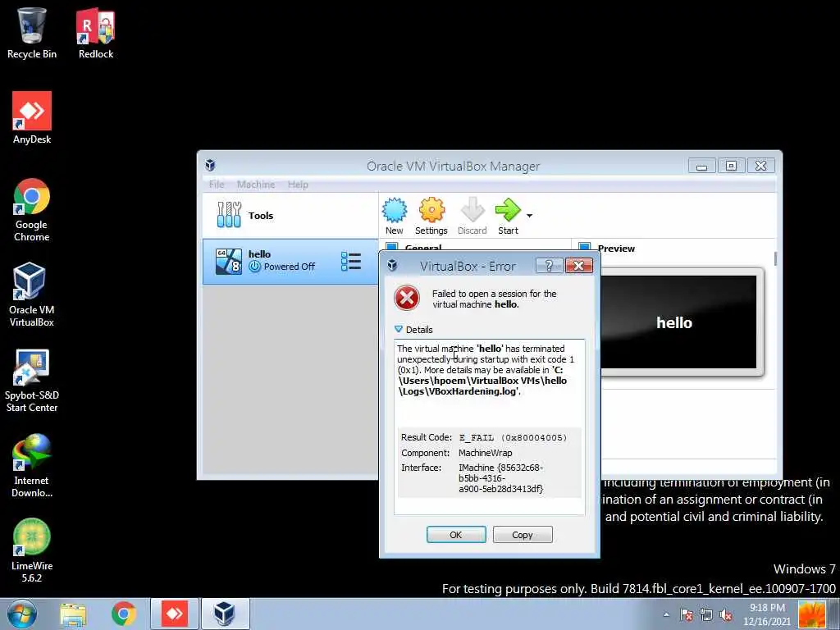This screenshot has height=630, width=840.
Task: Open Spybot-S&D Start Center shortcut
Action: pyautogui.click(x=32, y=380)
